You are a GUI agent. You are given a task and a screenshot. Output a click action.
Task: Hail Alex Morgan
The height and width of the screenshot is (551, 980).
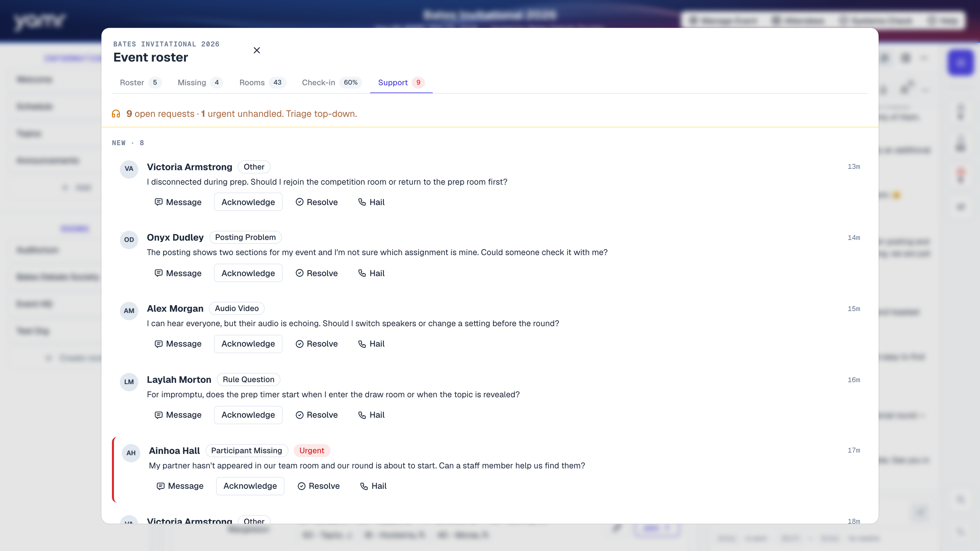[x=371, y=344]
